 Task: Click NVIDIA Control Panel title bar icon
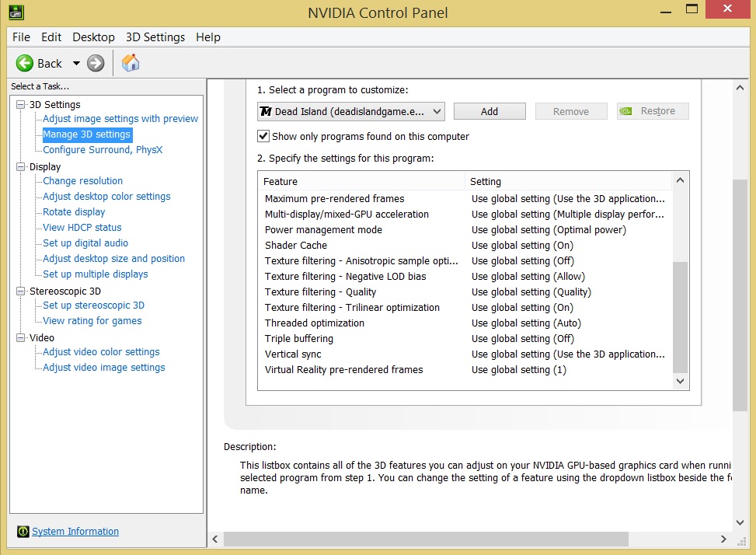tap(14, 12)
